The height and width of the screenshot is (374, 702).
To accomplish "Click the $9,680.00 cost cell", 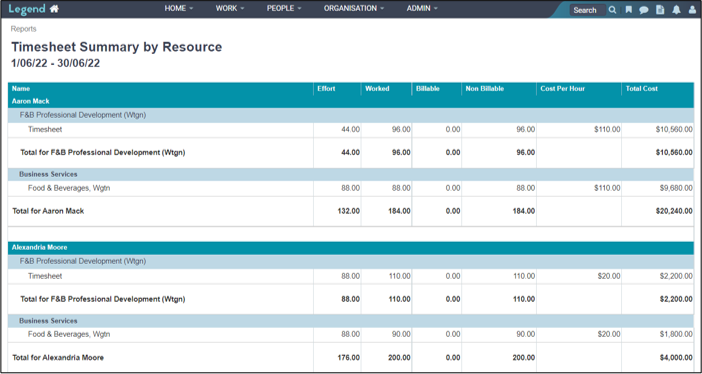I will tap(676, 188).
